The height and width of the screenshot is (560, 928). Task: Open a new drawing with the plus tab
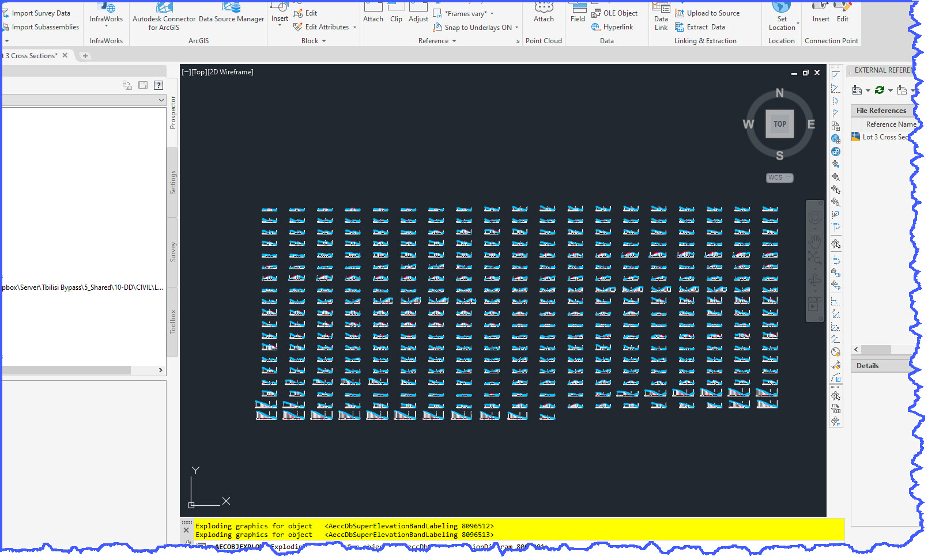pyautogui.click(x=85, y=56)
